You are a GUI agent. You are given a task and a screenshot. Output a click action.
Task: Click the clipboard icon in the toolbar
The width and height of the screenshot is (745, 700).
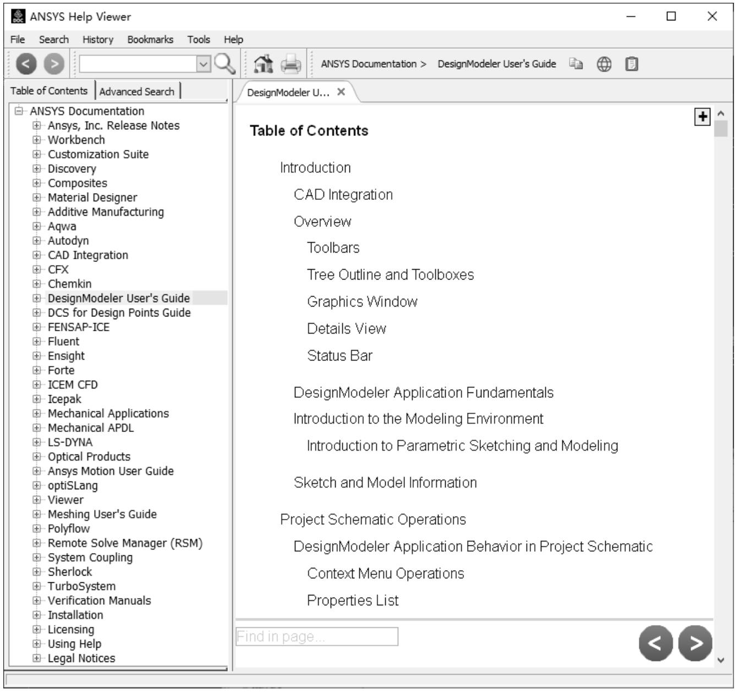(632, 64)
